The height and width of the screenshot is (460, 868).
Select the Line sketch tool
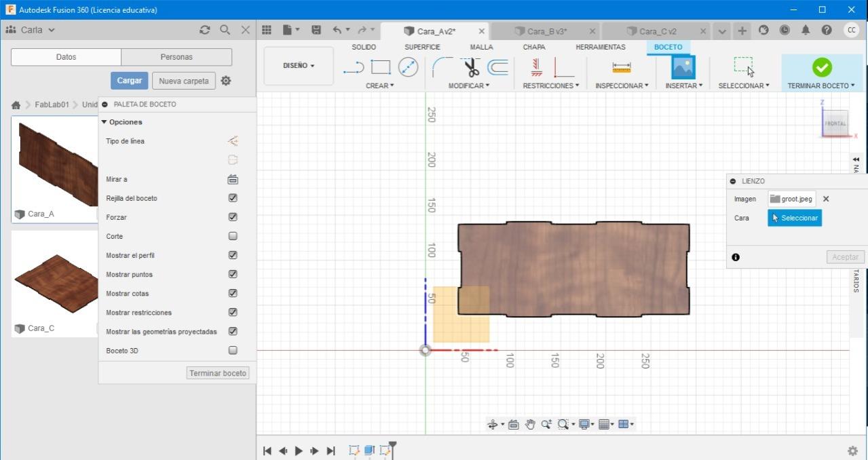pos(354,67)
